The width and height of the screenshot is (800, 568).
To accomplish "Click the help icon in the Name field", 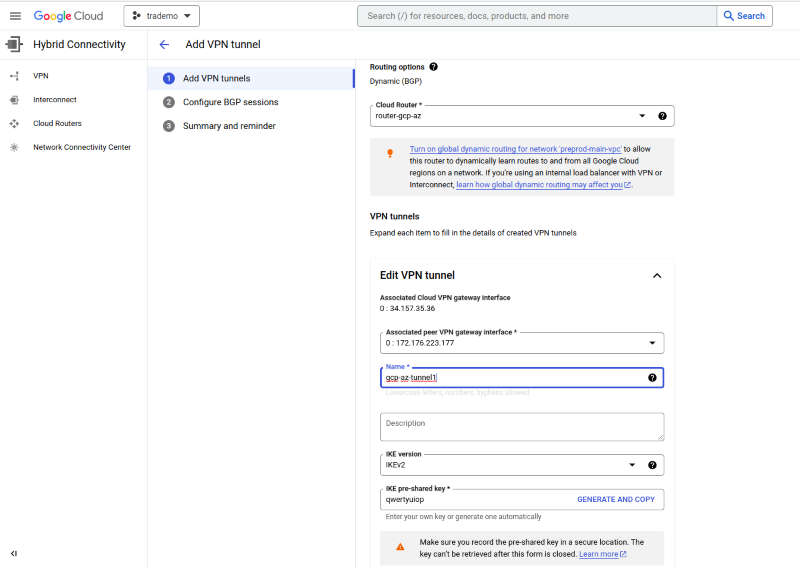I will (652, 378).
